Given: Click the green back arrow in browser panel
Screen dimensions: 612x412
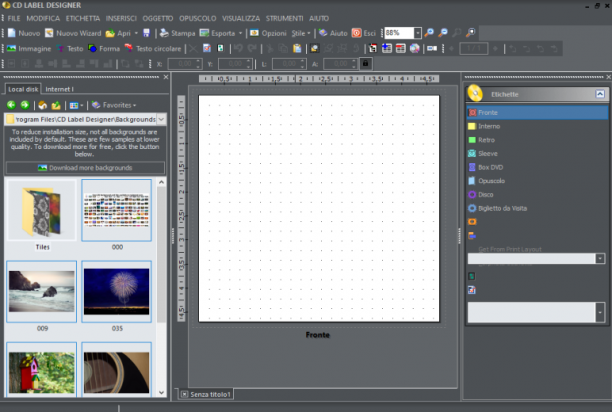Looking at the screenshot, I should (11, 105).
